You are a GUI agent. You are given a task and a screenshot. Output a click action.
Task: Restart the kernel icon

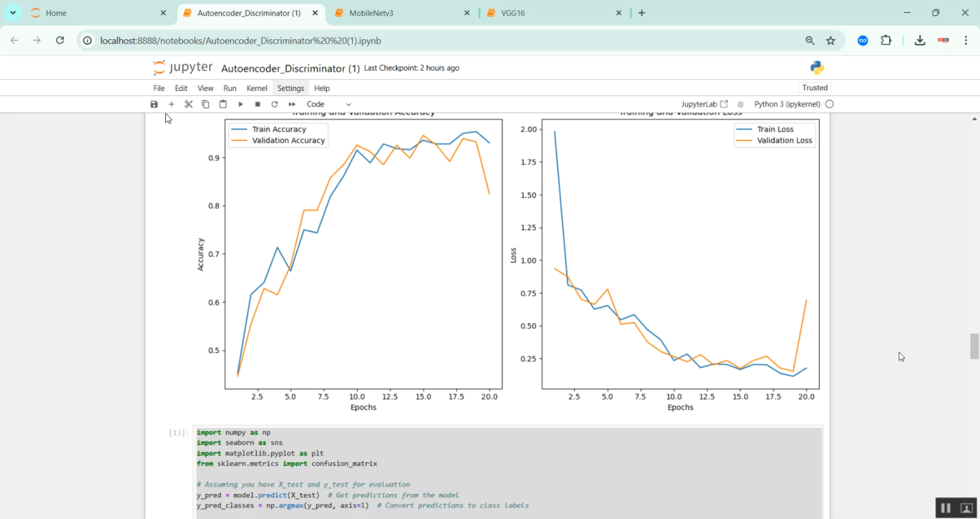point(274,104)
